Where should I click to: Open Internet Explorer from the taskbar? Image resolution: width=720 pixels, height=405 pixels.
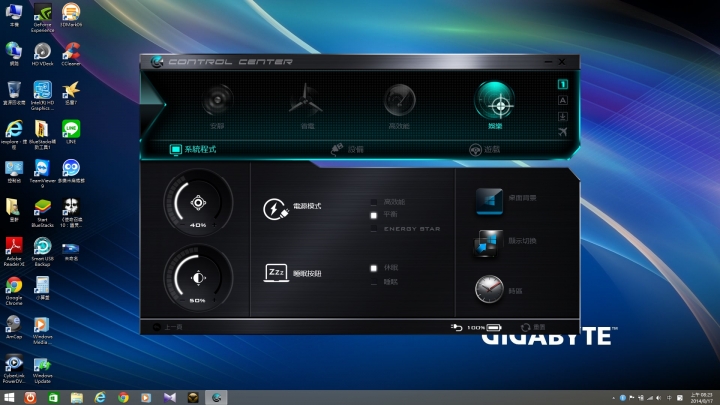[100, 398]
